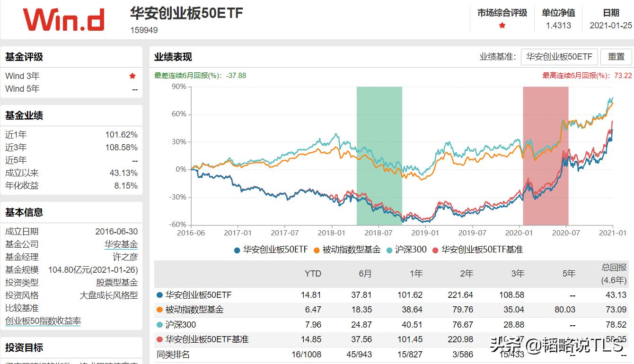Open the 创业板50指数收益率 link

click(x=44, y=321)
